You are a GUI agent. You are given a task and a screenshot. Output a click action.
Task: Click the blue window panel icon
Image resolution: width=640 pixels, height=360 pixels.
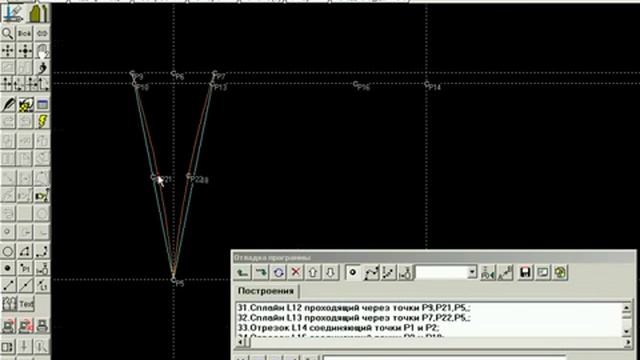pyautogui.click(x=42, y=104)
